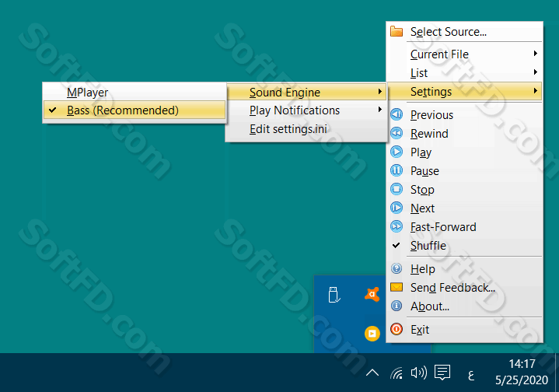The image size is (559, 392).
Task: Expand the Current File submenu arrow
Action: coord(536,54)
